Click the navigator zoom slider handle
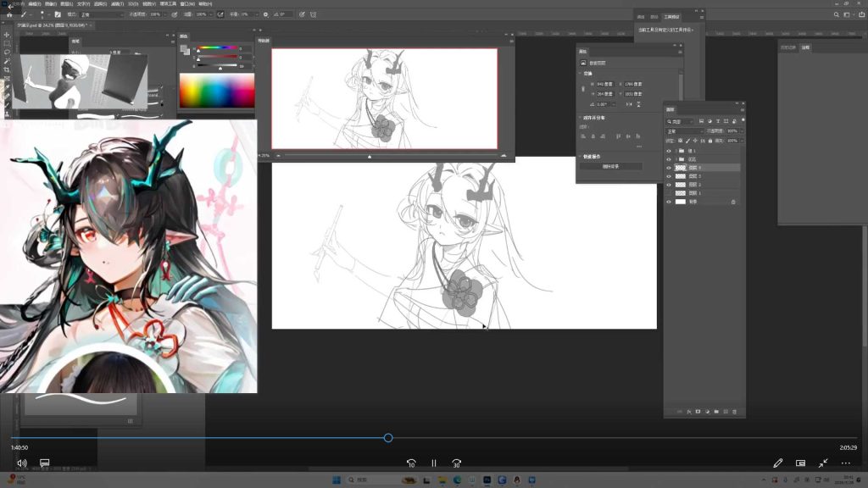 point(370,157)
